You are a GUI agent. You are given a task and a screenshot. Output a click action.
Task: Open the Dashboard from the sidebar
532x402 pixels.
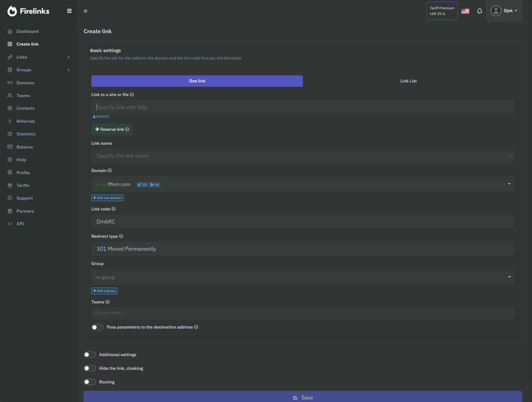click(x=27, y=31)
